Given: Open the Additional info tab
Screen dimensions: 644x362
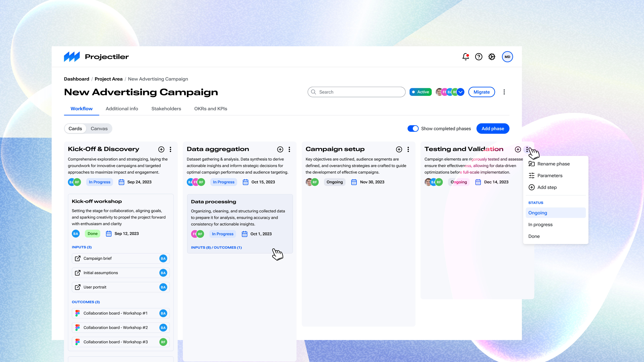Looking at the screenshot, I should pyautogui.click(x=122, y=109).
